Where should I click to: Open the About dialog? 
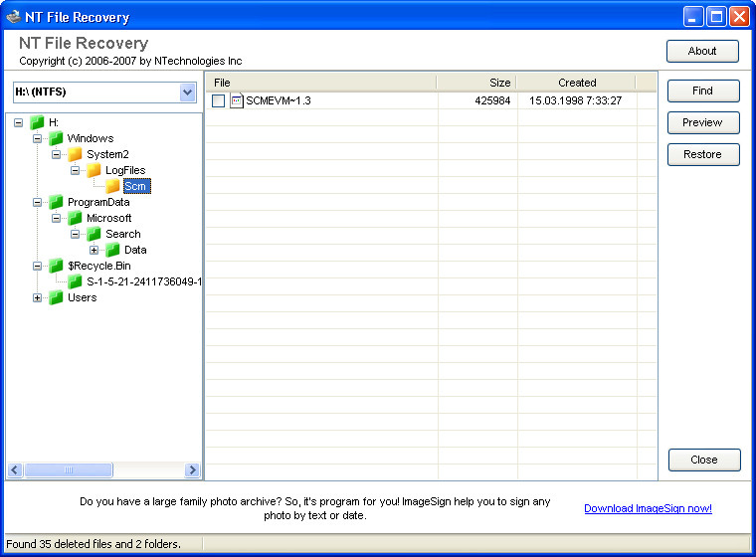click(x=702, y=51)
